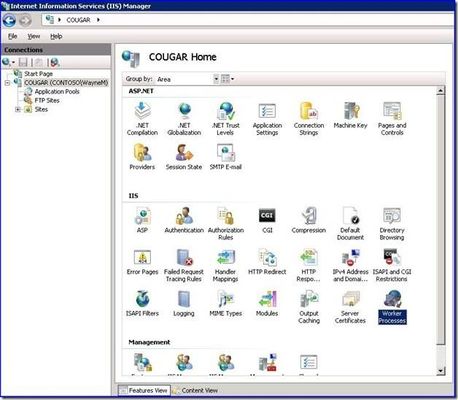This screenshot has height=400, width=458.
Task: Open the Authentication feature
Action: point(184,220)
